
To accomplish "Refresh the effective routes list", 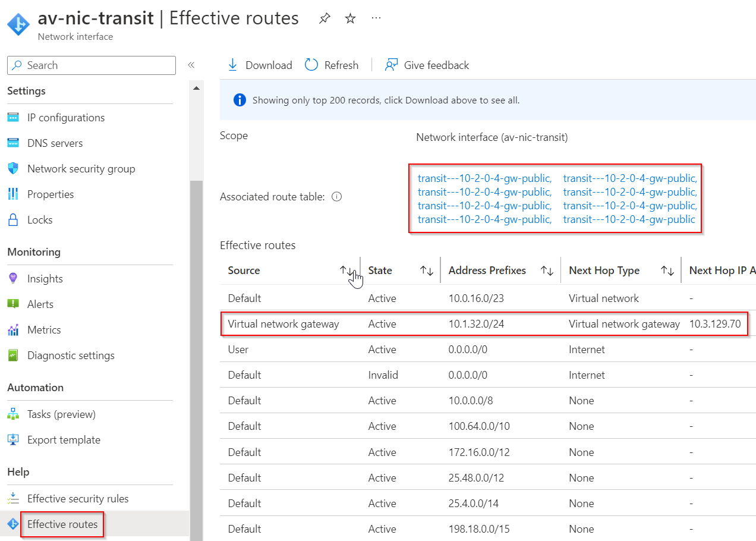I will [x=332, y=65].
